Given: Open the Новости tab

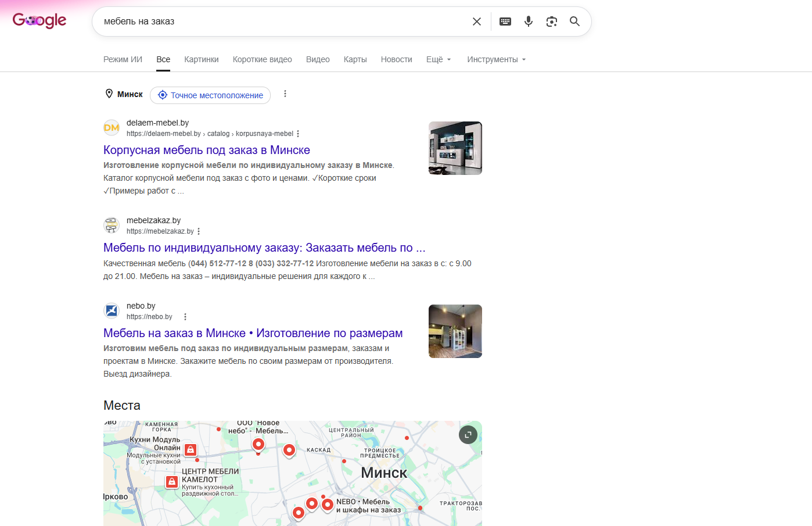Looking at the screenshot, I should click(397, 59).
